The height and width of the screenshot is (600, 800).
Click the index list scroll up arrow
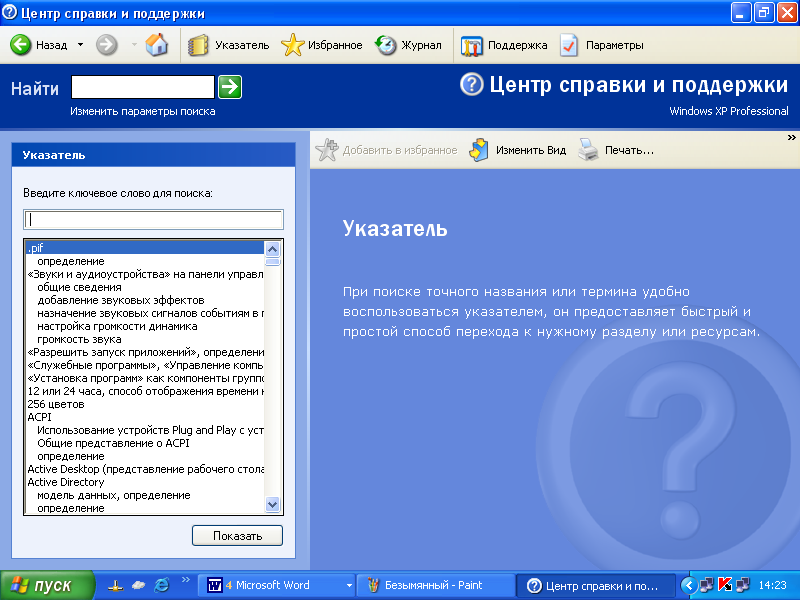coord(272,249)
